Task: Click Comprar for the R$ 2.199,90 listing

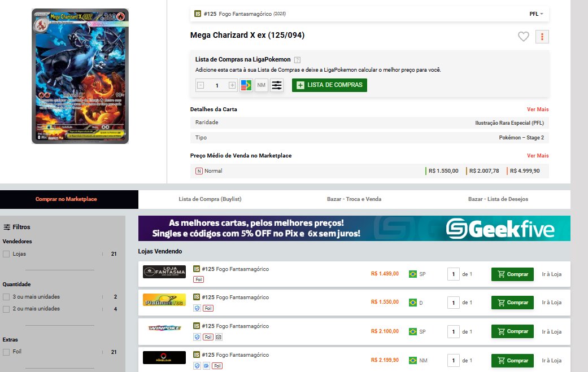Action: tap(513, 360)
